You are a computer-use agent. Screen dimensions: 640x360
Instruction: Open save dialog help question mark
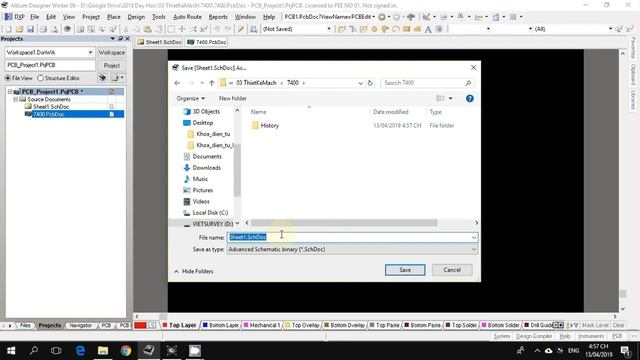click(x=469, y=98)
